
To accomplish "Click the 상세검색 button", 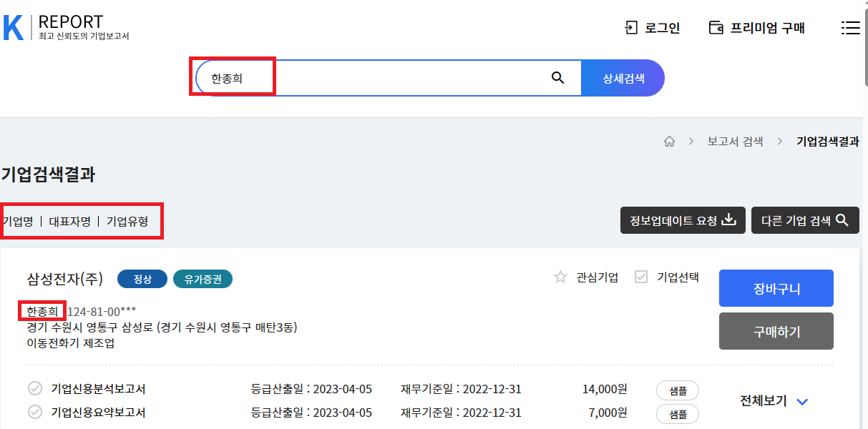I will tap(623, 78).
